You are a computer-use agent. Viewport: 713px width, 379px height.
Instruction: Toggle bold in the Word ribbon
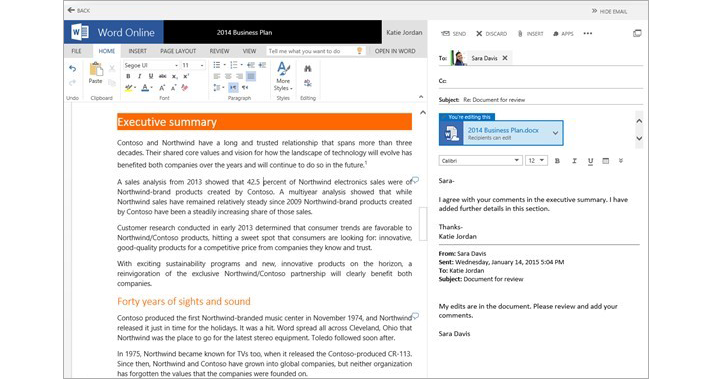pos(128,76)
